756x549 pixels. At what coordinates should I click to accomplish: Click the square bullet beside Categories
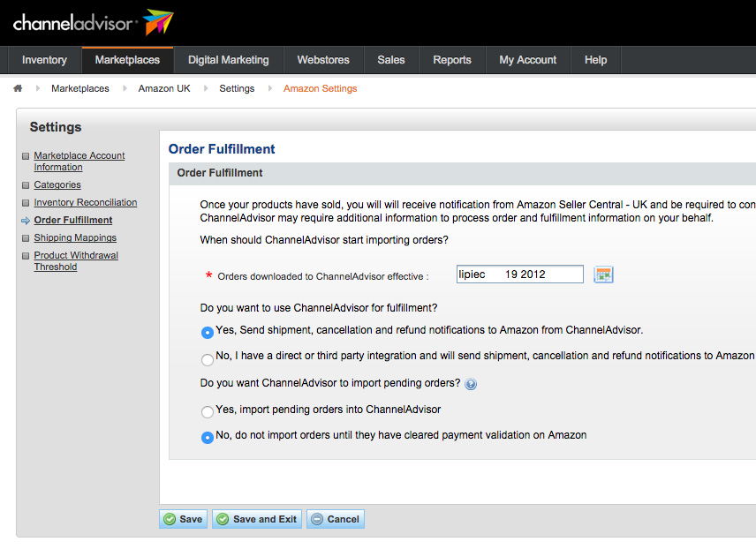(x=26, y=185)
